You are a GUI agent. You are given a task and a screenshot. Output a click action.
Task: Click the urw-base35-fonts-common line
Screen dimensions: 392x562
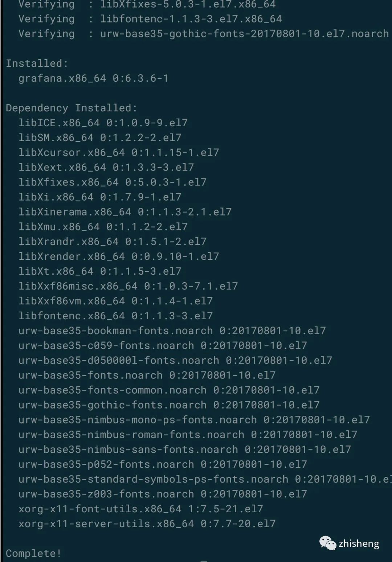[x=169, y=390]
